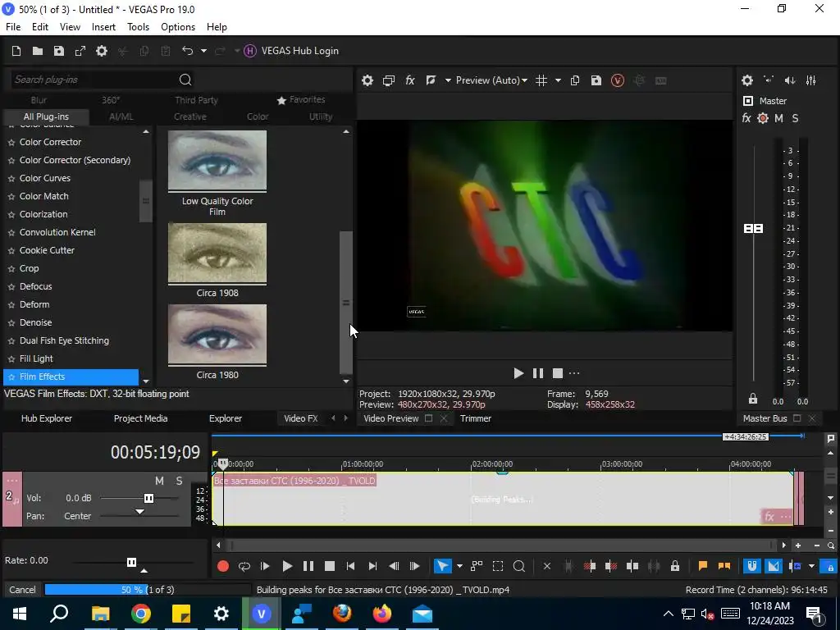This screenshot has height=630, width=840.
Task: Pause the video preview
Action: click(538, 373)
